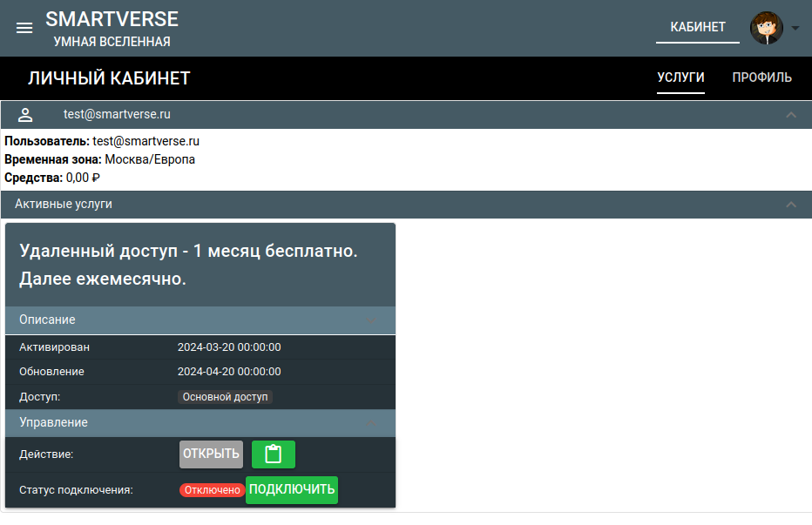This screenshot has height=525, width=812.
Task: Click the red Отключено status badge
Action: (212, 490)
